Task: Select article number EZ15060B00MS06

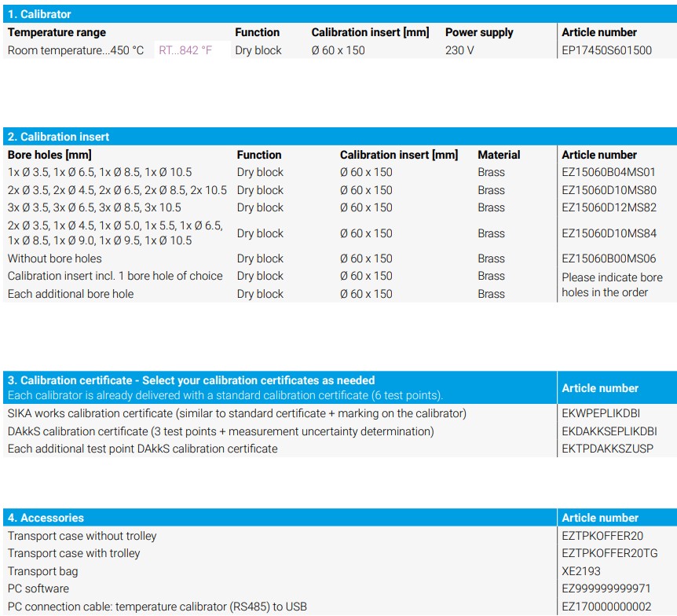Action: pyautogui.click(x=609, y=258)
